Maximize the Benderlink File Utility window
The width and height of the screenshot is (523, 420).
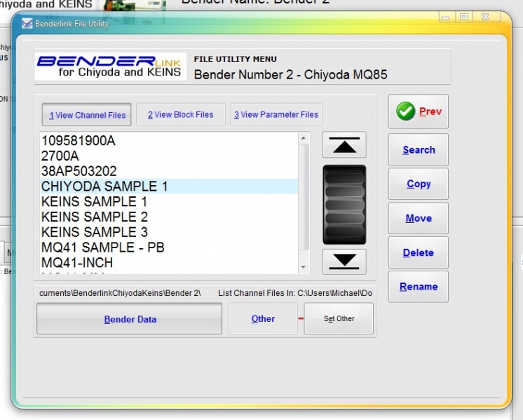point(463,17)
